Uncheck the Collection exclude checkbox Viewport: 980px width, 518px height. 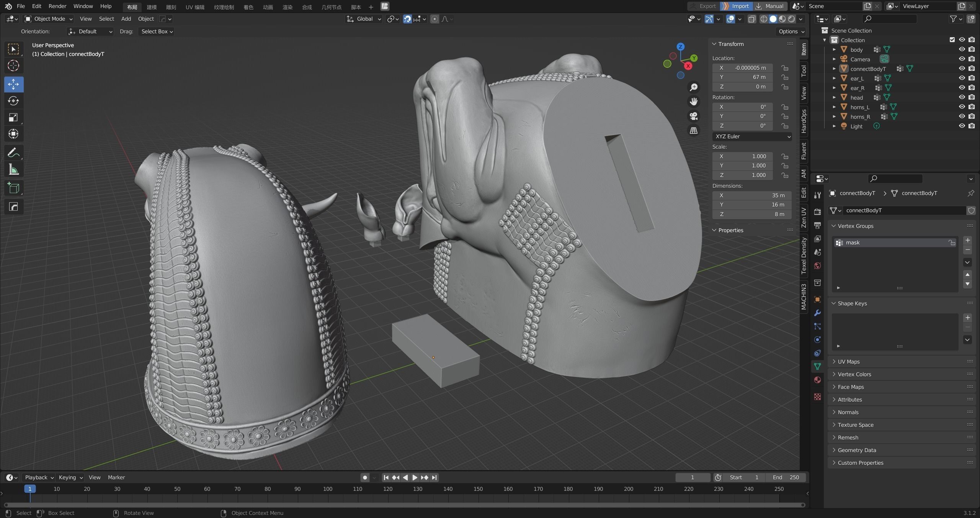[952, 40]
